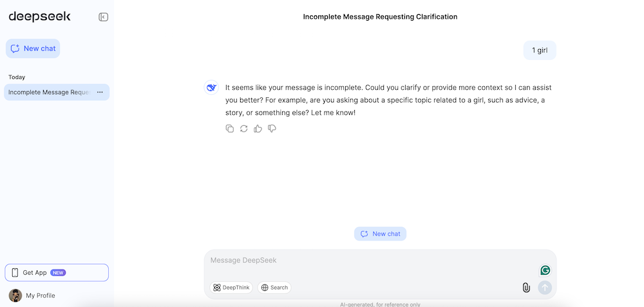The width and height of the screenshot is (644, 307).
Task: Regenerate the response
Action: click(x=244, y=128)
